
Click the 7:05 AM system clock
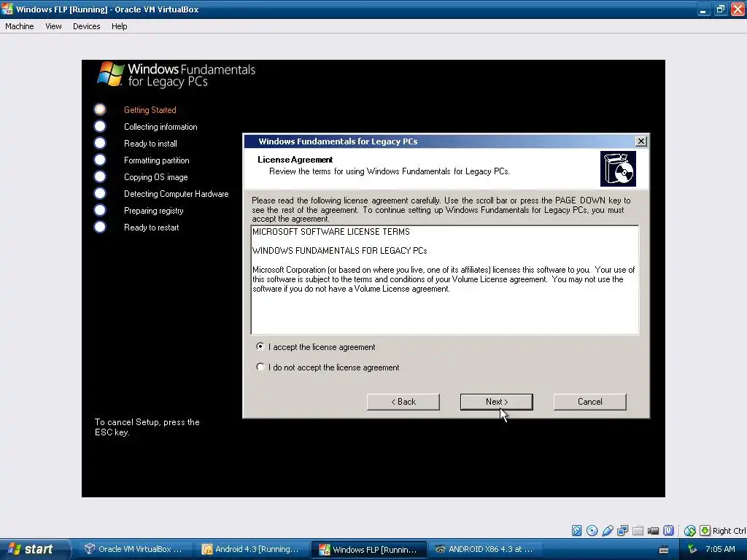pos(720,549)
